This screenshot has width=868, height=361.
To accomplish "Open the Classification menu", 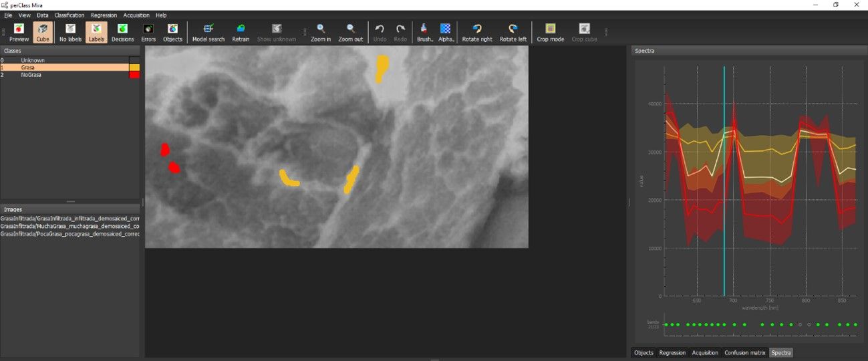I will [x=69, y=15].
